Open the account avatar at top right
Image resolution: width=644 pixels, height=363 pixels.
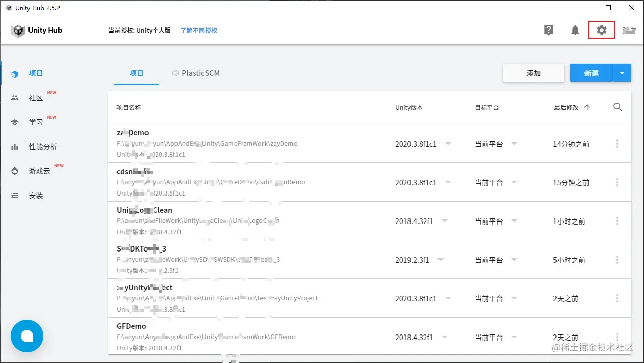point(629,30)
